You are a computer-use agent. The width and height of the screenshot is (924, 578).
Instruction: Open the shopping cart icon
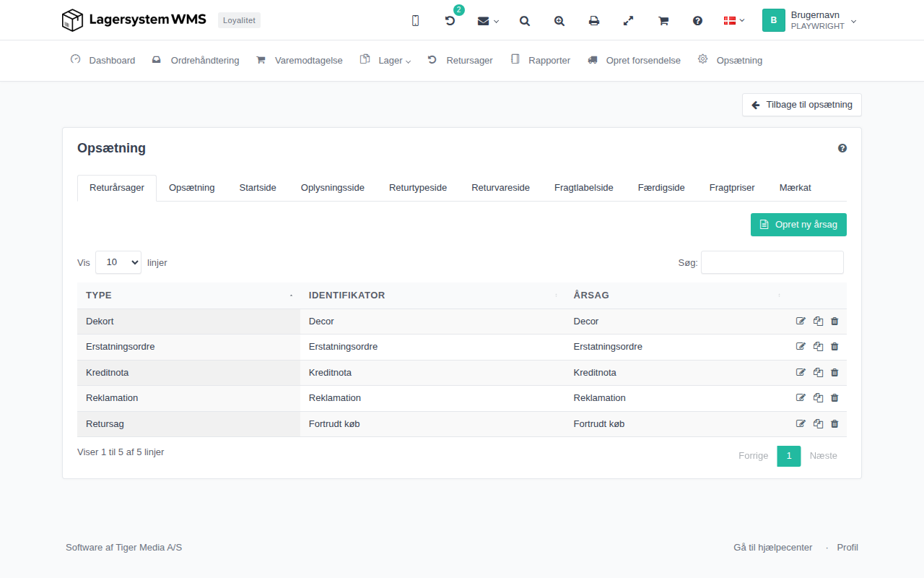tap(663, 21)
